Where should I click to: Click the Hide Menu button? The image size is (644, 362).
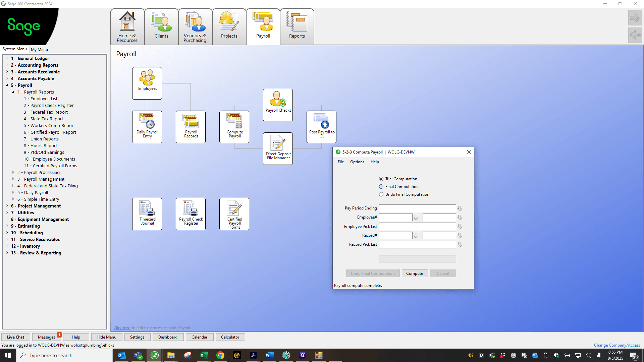pyautogui.click(x=106, y=337)
